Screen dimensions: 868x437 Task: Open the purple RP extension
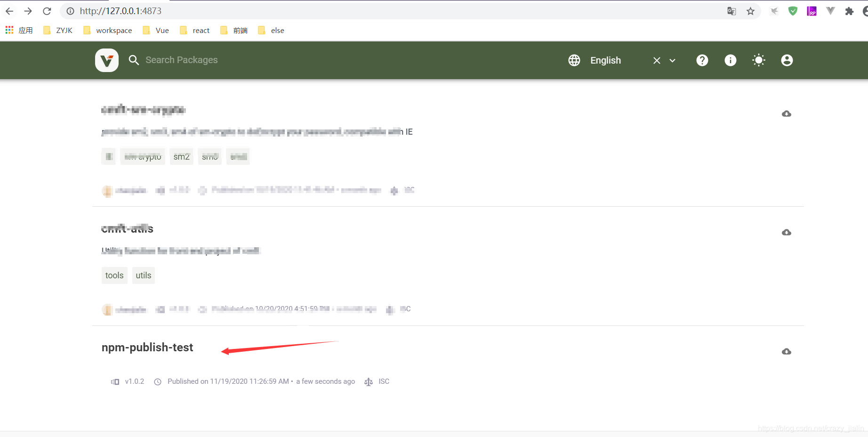coord(812,11)
